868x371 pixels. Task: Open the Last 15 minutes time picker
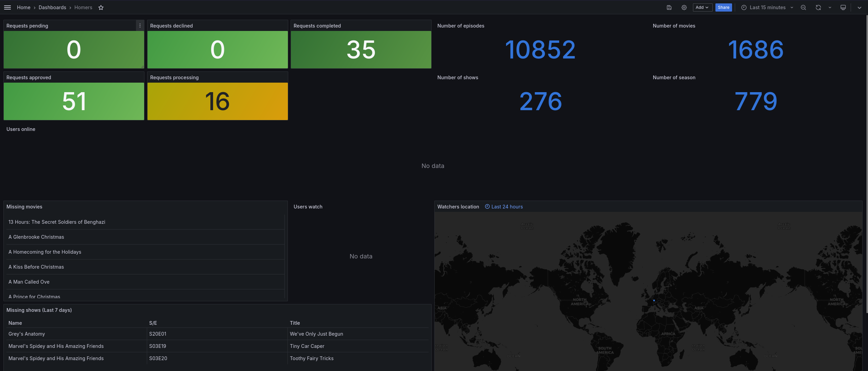[x=767, y=7]
